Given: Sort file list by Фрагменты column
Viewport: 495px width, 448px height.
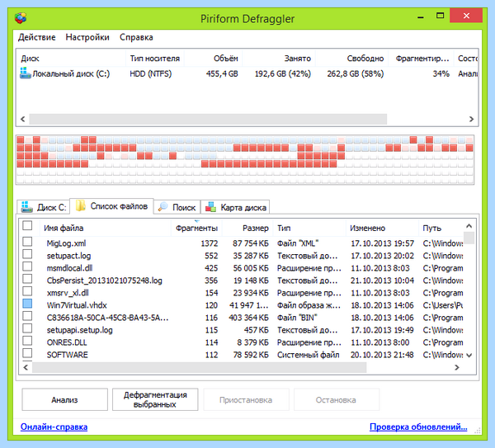Looking at the screenshot, I should pos(196,228).
